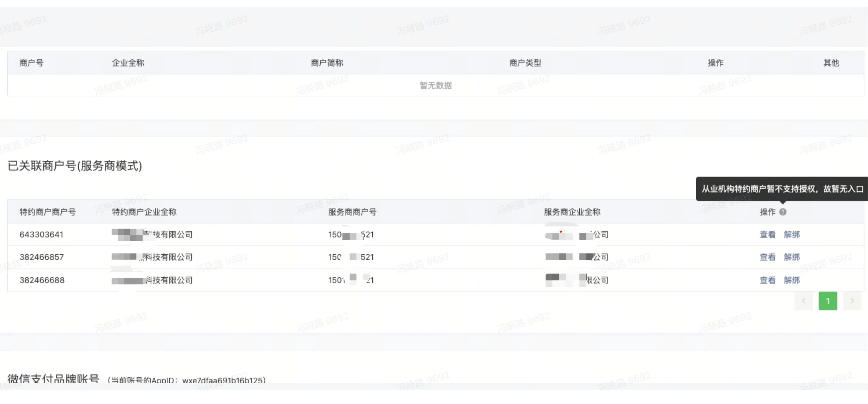Click merchant number 643303641 cell

coord(42,235)
